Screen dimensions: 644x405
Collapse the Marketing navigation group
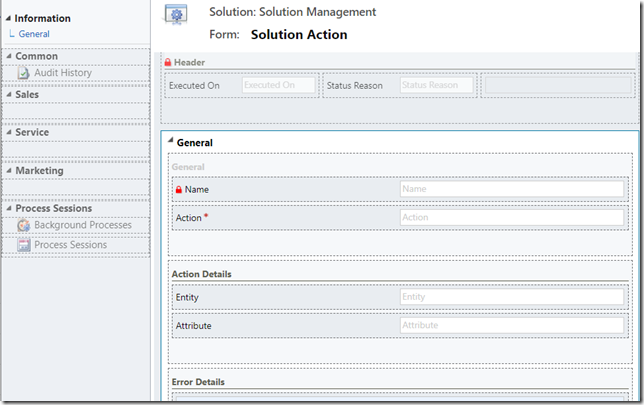pos(9,170)
